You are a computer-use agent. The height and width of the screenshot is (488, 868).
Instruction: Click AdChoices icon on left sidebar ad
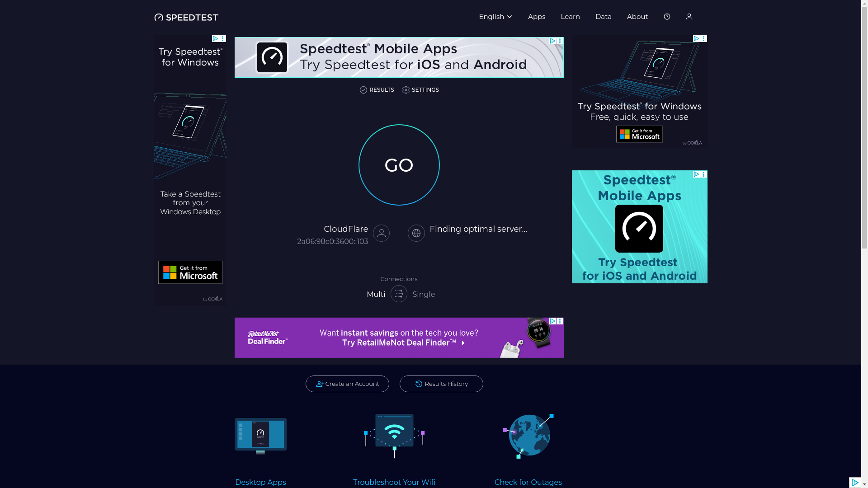[x=215, y=39]
